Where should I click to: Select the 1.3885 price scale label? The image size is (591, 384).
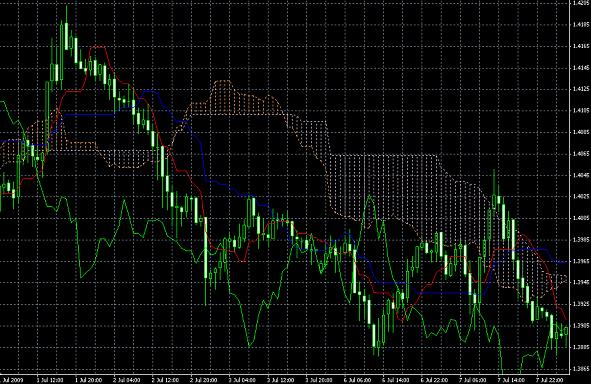(x=580, y=347)
